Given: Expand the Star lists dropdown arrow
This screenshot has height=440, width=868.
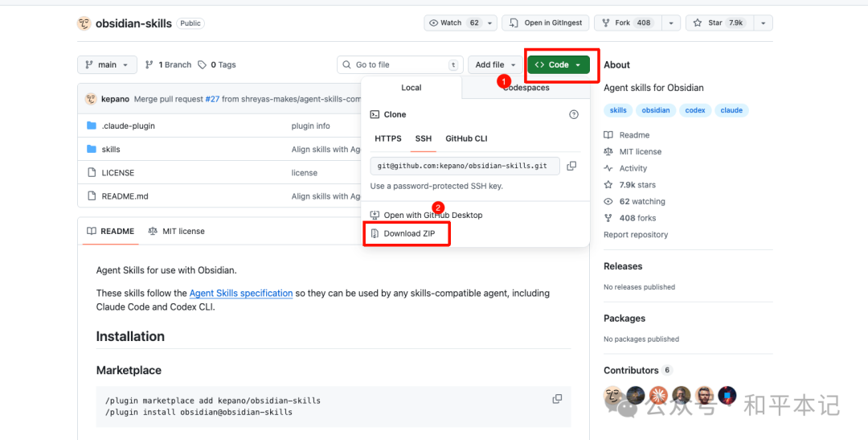Looking at the screenshot, I should pyautogui.click(x=764, y=23).
